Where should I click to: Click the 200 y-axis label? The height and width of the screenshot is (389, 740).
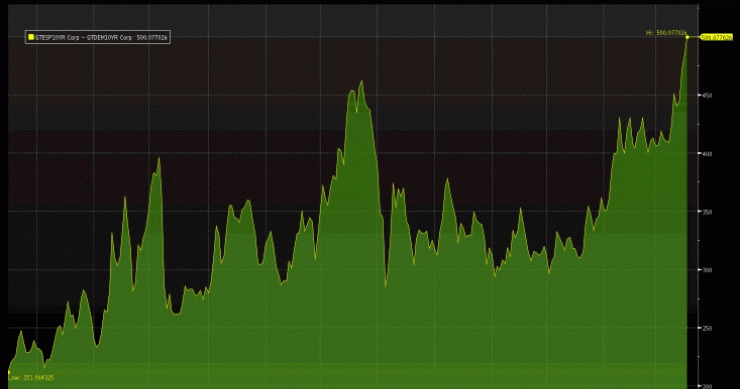click(x=707, y=386)
